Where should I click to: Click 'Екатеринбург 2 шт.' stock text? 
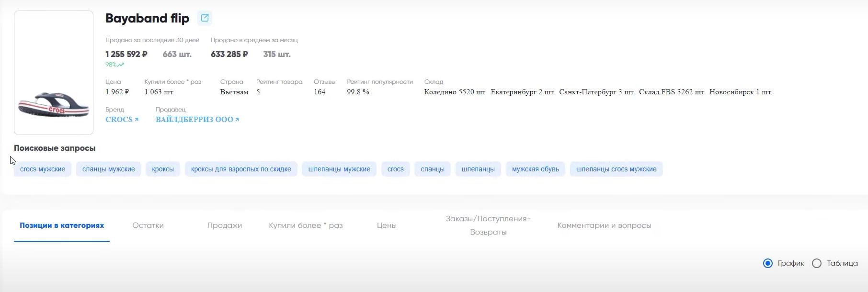[523, 92]
